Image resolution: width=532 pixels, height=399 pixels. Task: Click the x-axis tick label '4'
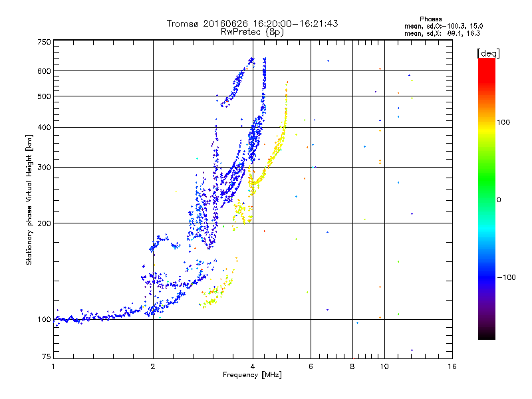pyautogui.click(x=253, y=366)
